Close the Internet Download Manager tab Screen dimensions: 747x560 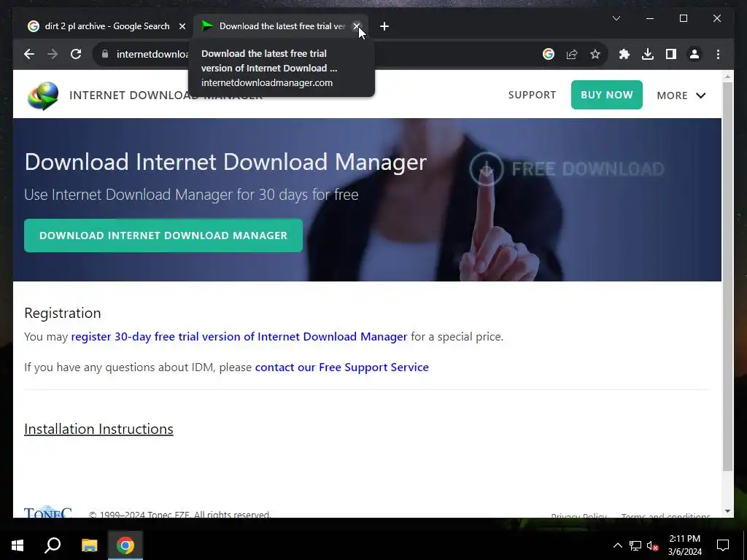point(356,27)
